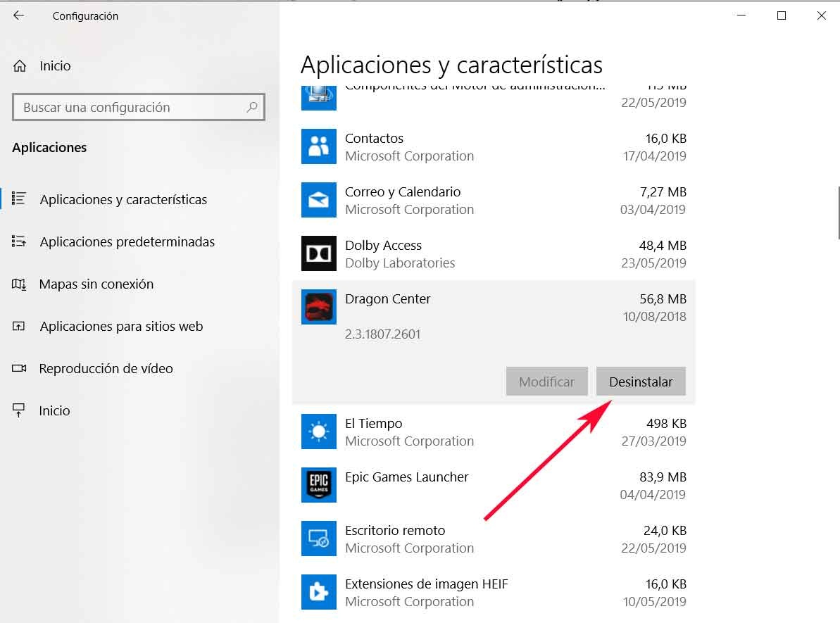Viewport: 840px width, 623px height.
Task: Click the greyed Modificar button
Action: click(x=546, y=382)
